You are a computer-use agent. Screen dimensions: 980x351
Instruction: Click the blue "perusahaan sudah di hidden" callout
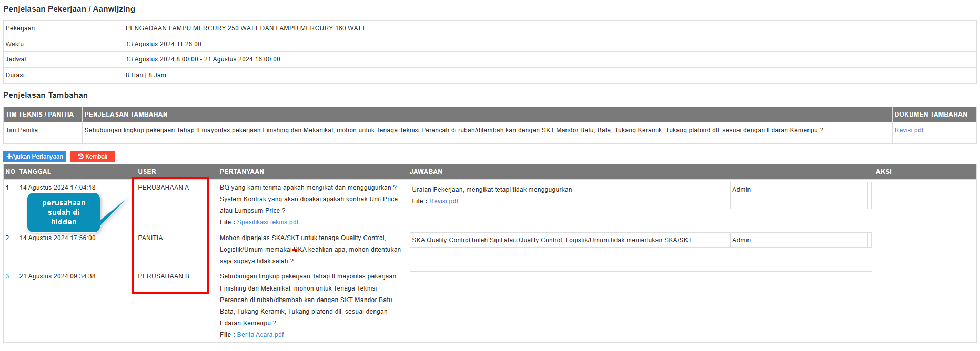pos(64,212)
